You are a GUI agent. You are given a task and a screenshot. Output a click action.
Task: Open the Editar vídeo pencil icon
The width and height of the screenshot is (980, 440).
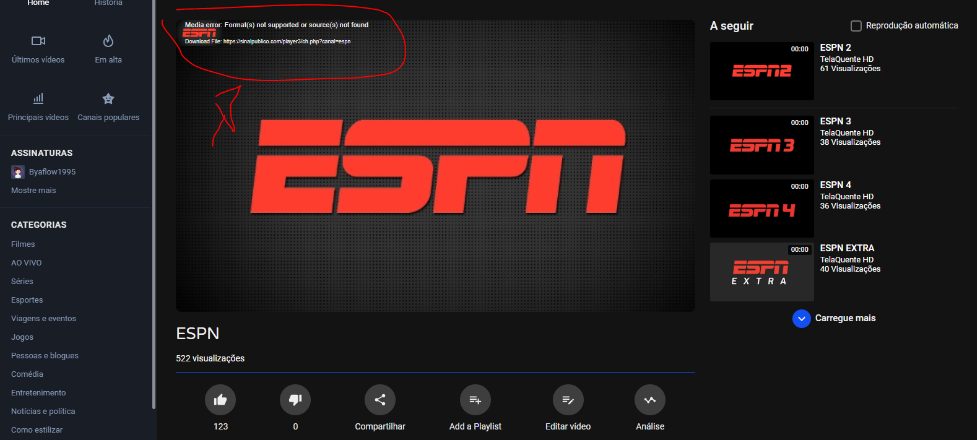point(568,400)
